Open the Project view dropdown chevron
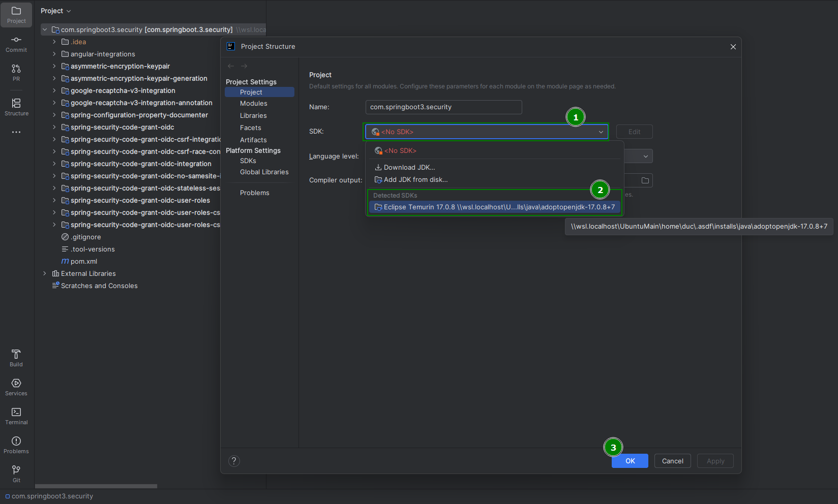The width and height of the screenshot is (838, 504). pyautogui.click(x=69, y=11)
